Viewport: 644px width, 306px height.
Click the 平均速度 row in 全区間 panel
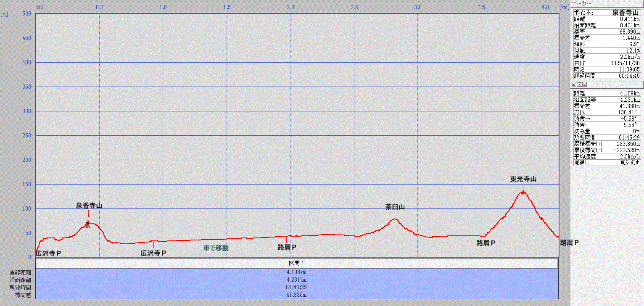(607, 156)
